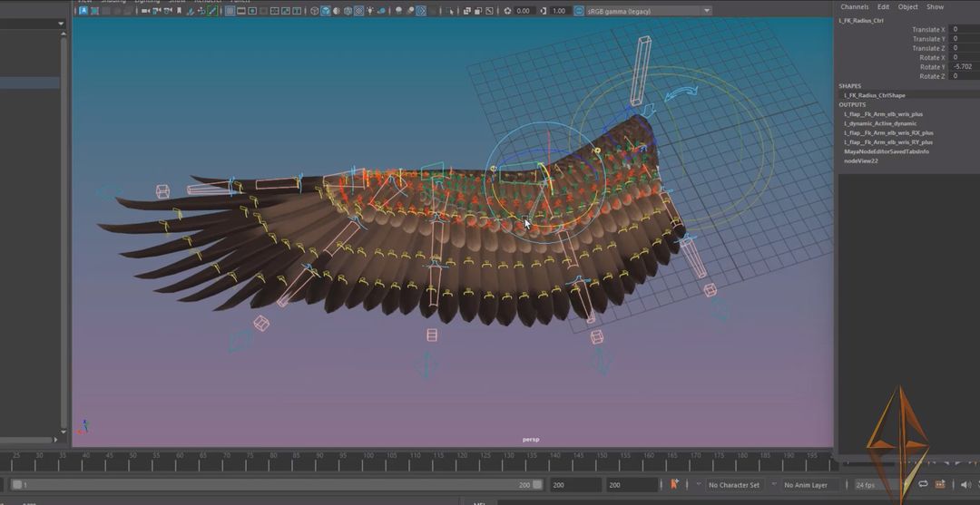Open Camera Attributes from panel toolbar
This screenshot has height=505, width=980.
point(168,11)
